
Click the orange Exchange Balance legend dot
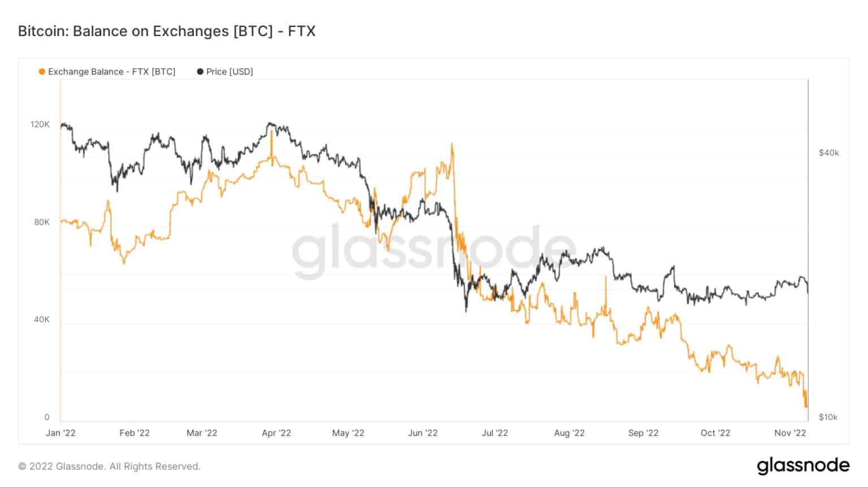42,72
